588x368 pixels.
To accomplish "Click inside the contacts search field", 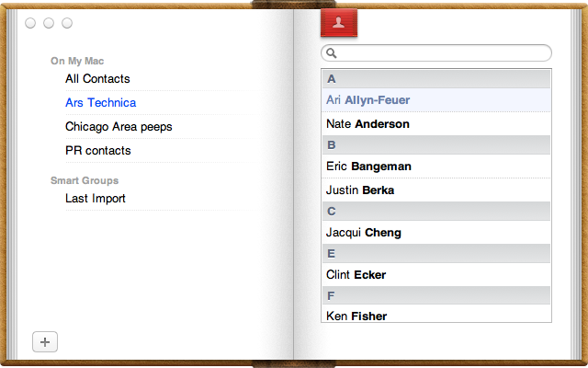I will tap(436, 53).
